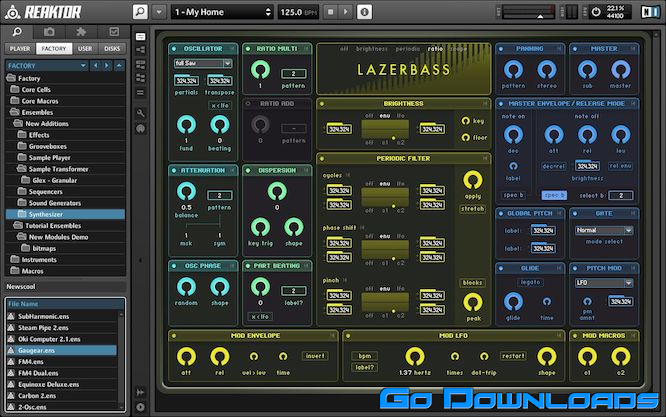Stop playback with the stop button
Screen dimensions: 666x417
(330, 12)
